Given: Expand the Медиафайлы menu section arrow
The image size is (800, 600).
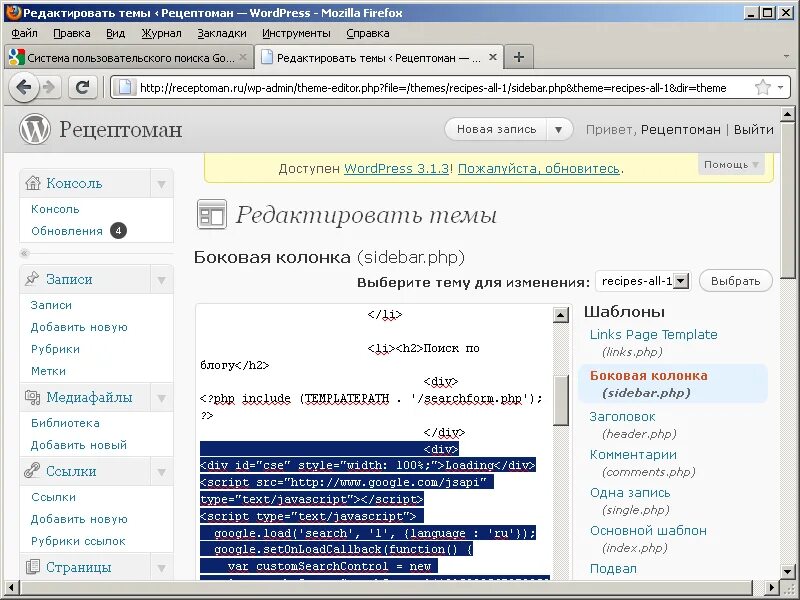Looking at the screenshot, I should pyautogui.click(x=162, y=397).
